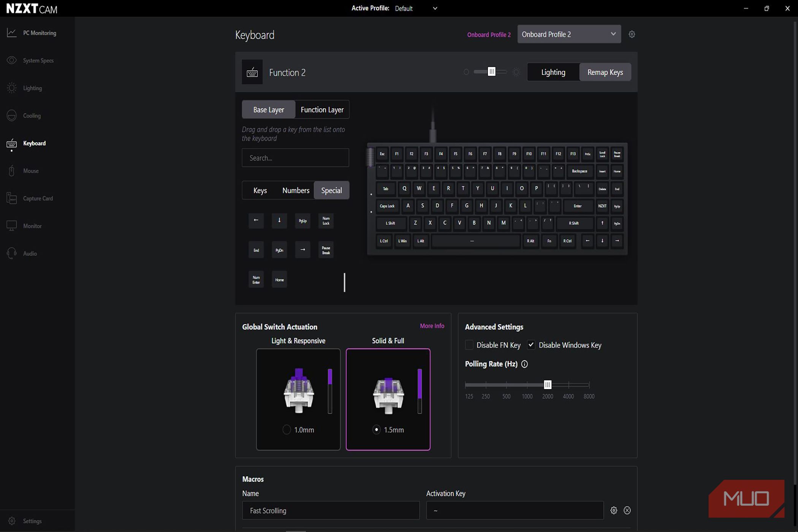Click the polling rate info icon

coord(524,364)
